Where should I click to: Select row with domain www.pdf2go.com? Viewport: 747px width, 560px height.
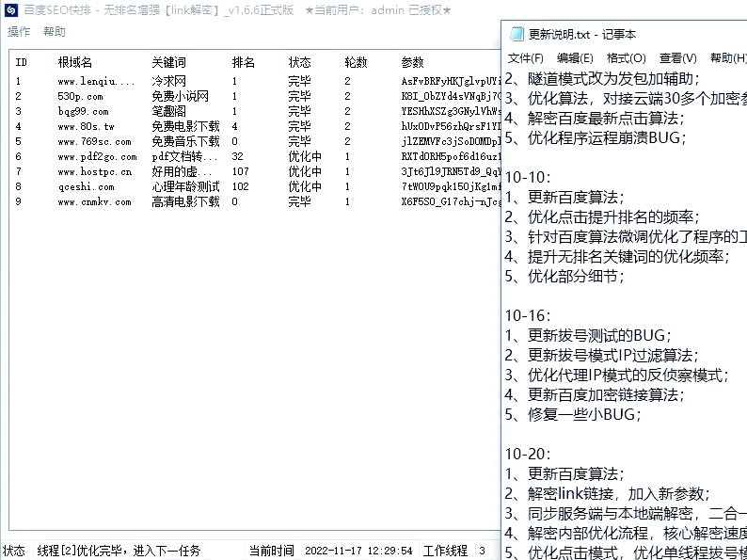point(255,157)
